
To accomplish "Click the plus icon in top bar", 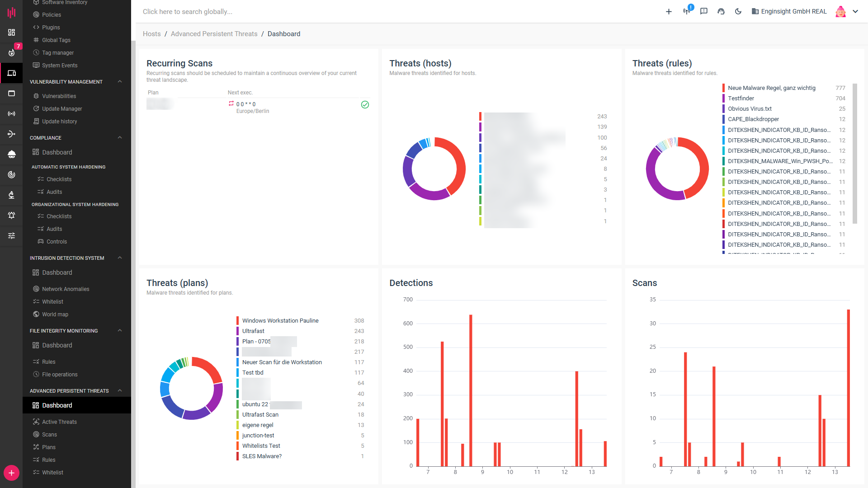I will coord(669,12).
